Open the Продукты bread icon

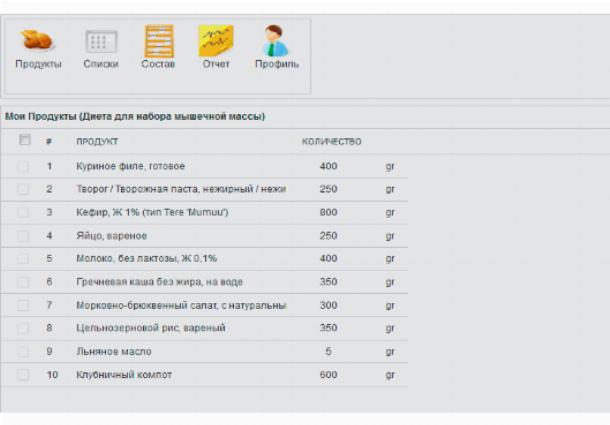point(38,40)
